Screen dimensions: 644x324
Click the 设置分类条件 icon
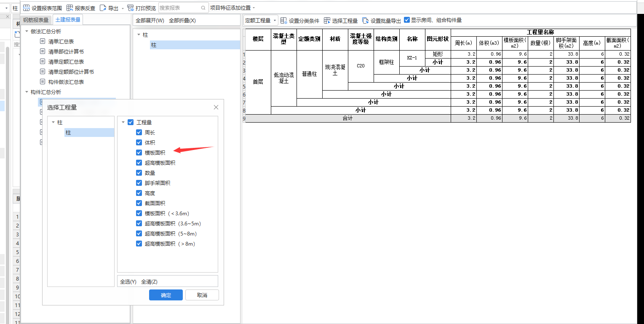(283, 20)
